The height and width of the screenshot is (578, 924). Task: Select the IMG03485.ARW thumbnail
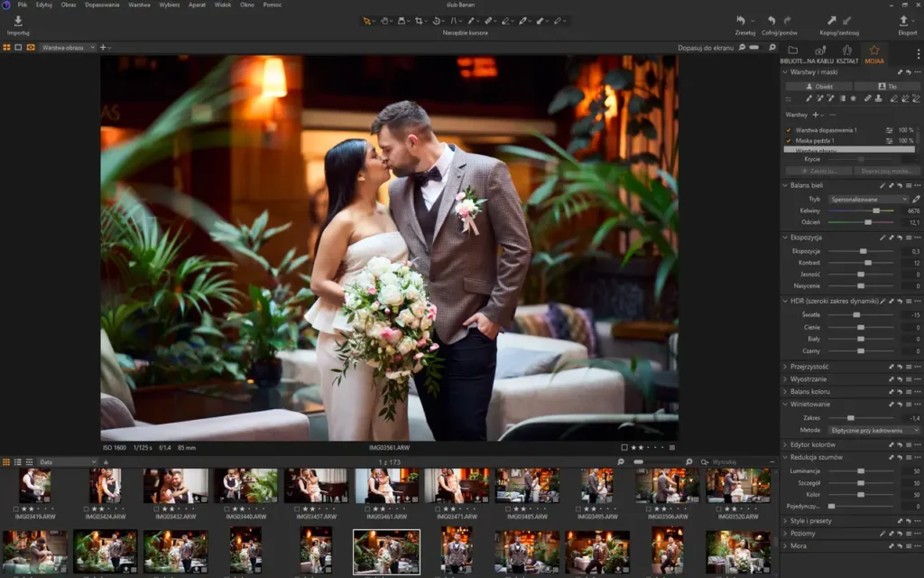pyautogui.click(x=527, y=486)
